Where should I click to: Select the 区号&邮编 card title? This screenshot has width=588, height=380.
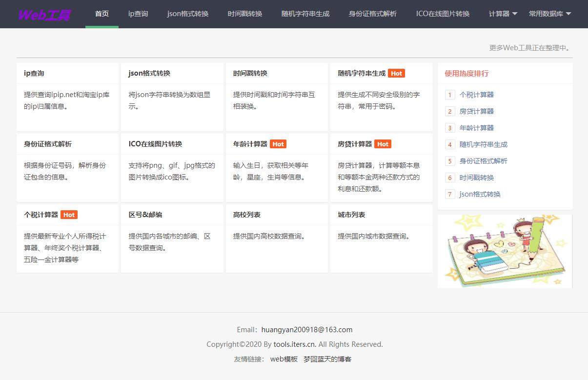point(145,215)
